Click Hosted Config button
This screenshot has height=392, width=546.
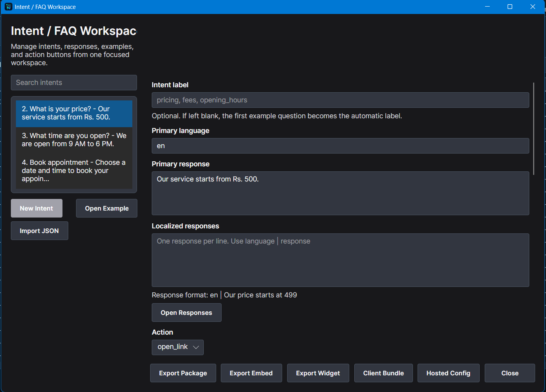(x=449, y=373)
